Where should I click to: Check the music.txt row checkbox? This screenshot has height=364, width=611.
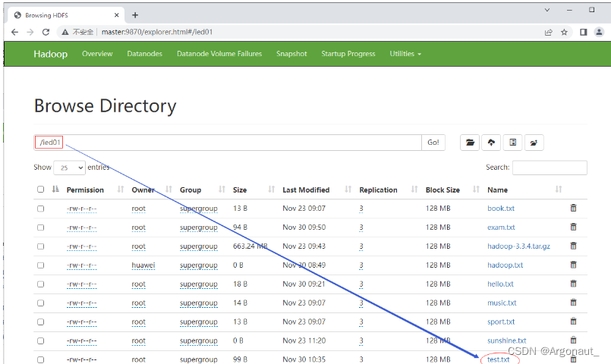coord(40,303)
